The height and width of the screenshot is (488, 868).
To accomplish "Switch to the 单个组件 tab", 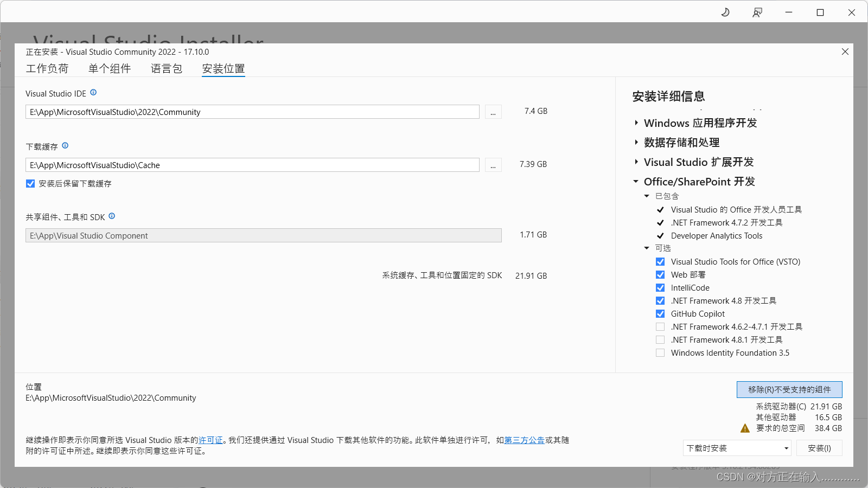I will (x=110, y=69).
